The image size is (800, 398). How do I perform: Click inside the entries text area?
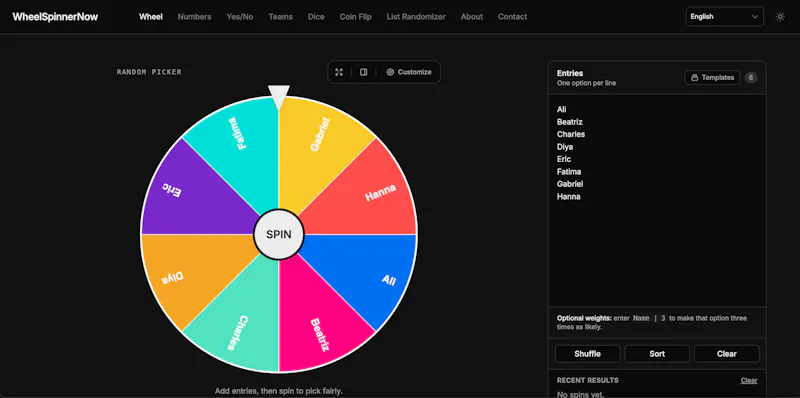click(x=657, y=201)
